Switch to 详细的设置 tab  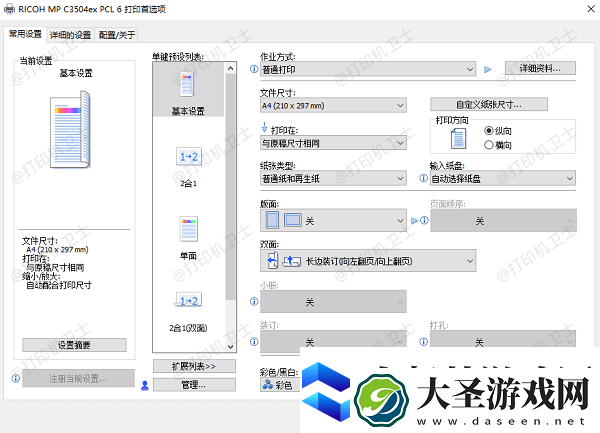70,35
